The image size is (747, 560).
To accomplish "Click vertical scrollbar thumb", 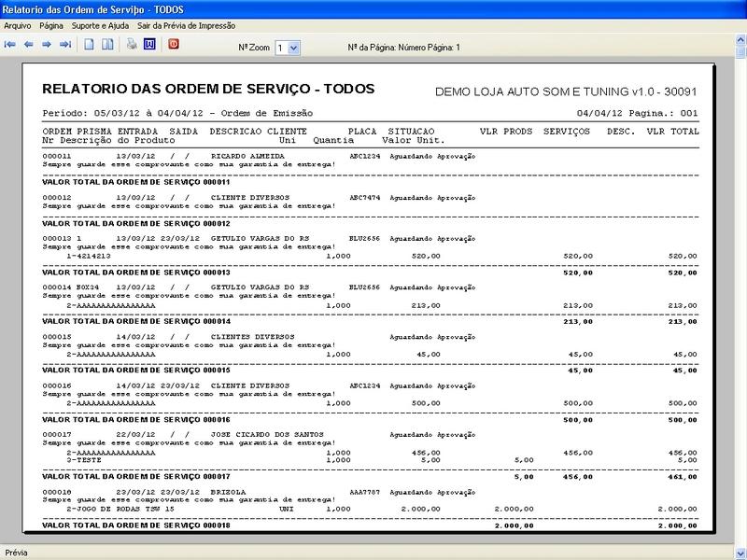I will click(x=740, y=51).
